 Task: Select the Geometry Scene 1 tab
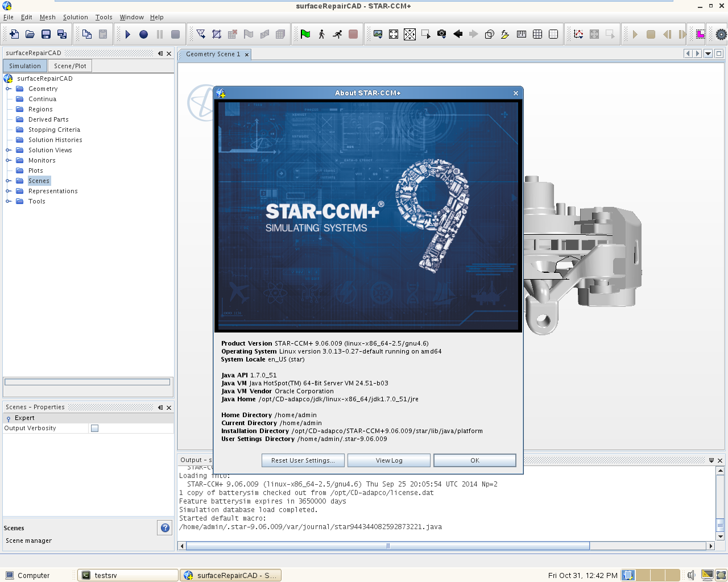213,54
